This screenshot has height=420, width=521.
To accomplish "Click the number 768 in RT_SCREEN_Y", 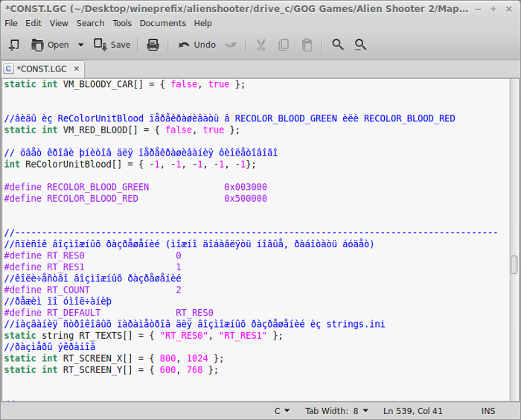I will coord(195,370).
